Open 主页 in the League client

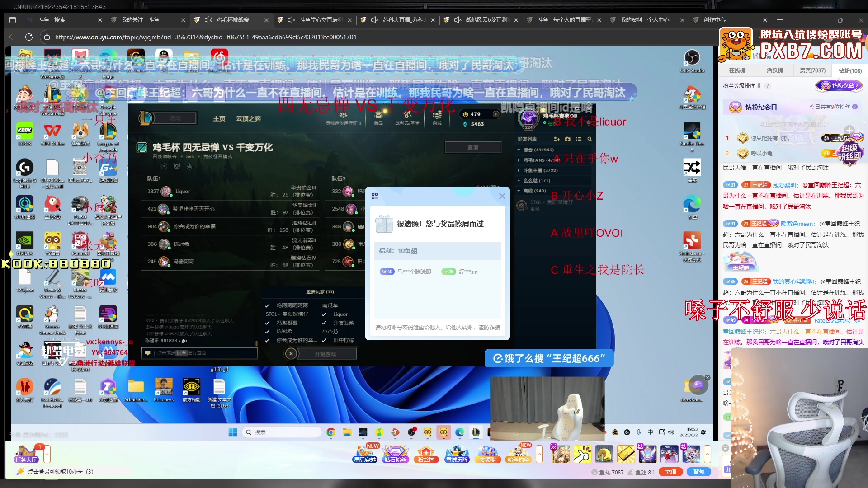coord(219,118)
